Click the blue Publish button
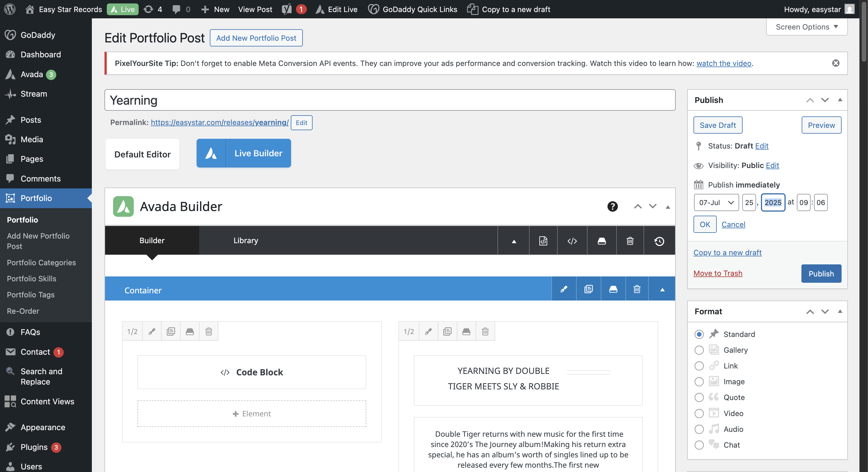This screenshot has height=472, width=868. (821, 273)
